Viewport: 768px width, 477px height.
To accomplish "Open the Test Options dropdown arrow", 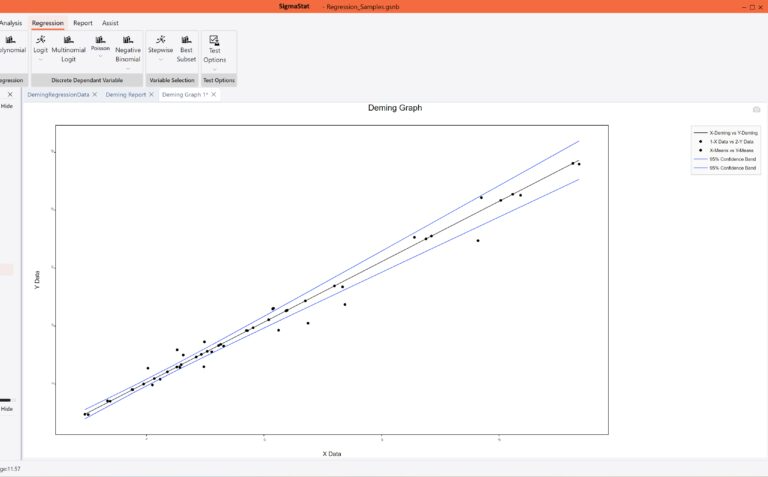I will point(215,69).
